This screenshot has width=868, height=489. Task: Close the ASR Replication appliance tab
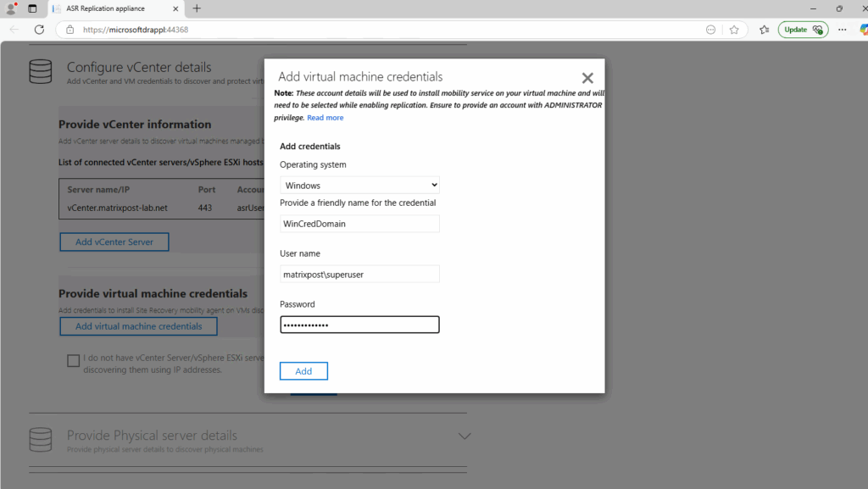point(175,8)
